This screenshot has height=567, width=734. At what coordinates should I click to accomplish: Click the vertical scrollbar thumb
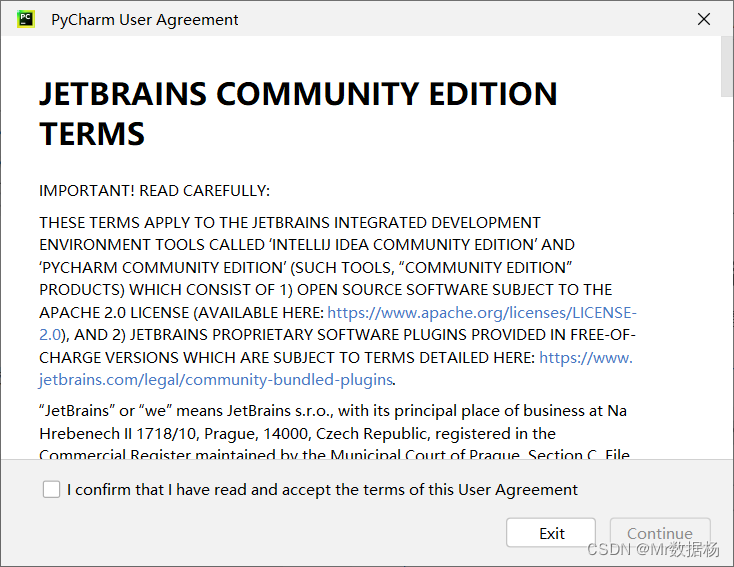[x=727, y=66]
